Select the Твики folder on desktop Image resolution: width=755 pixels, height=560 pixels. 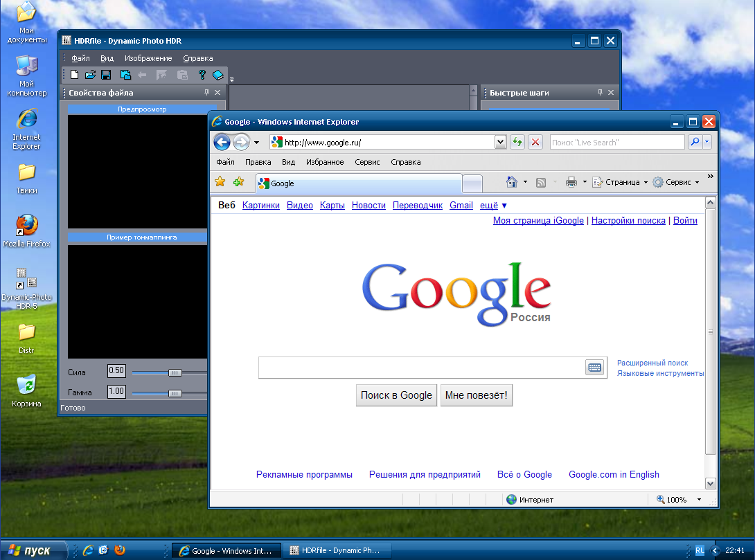(x=26, y=179)
